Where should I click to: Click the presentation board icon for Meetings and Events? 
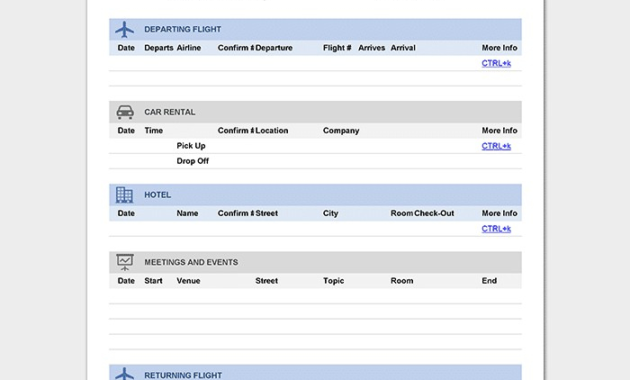[125, 262]
